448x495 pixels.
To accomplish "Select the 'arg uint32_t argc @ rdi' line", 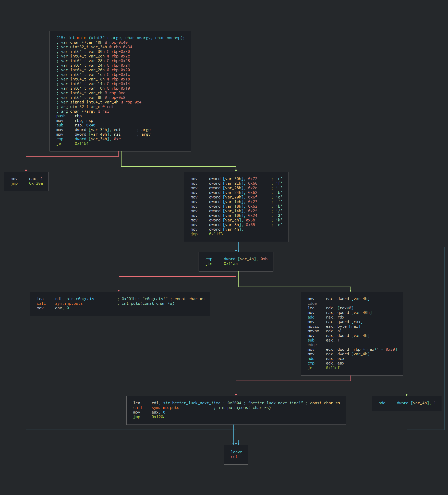I will (x=85, y=107).
